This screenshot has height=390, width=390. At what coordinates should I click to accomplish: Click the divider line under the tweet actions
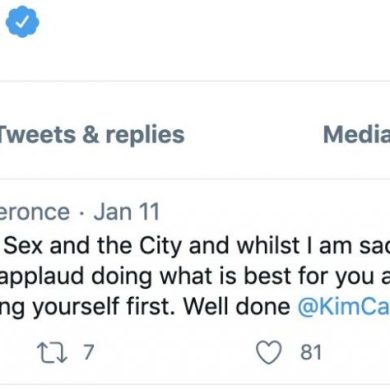(195, 386)
